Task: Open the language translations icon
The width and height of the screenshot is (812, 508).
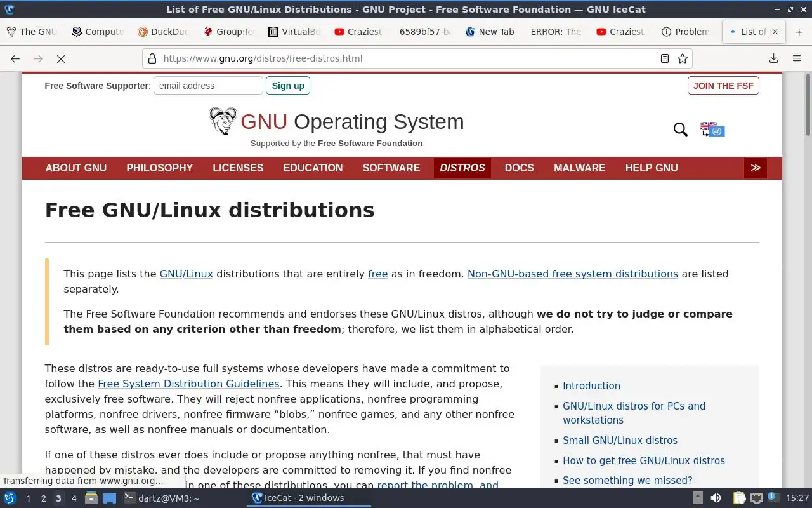Action: pyautogui.click(x=712, y=130)
